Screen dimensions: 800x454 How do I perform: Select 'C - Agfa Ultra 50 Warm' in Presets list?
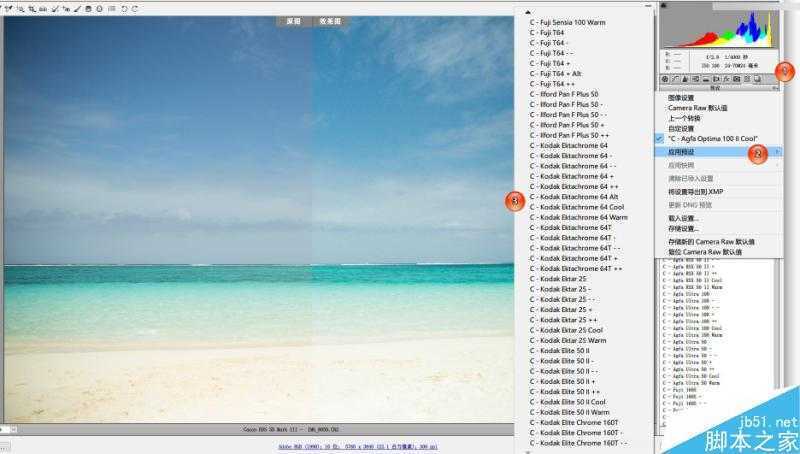[691, 383]
